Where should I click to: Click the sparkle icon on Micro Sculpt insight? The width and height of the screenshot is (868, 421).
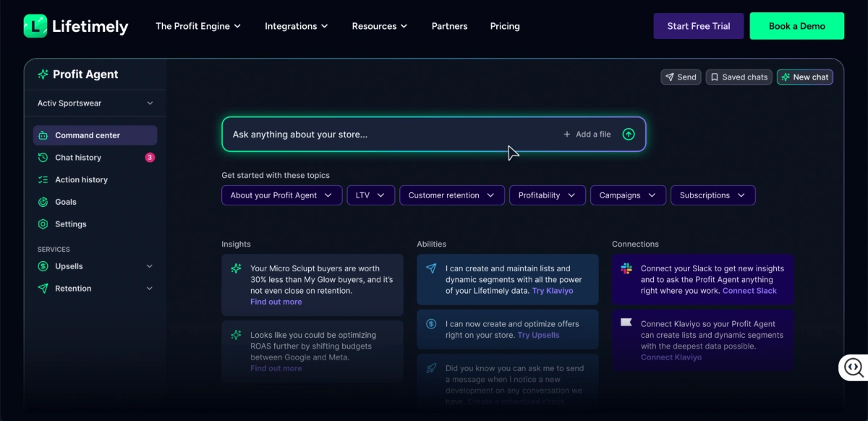coord(236,268)
